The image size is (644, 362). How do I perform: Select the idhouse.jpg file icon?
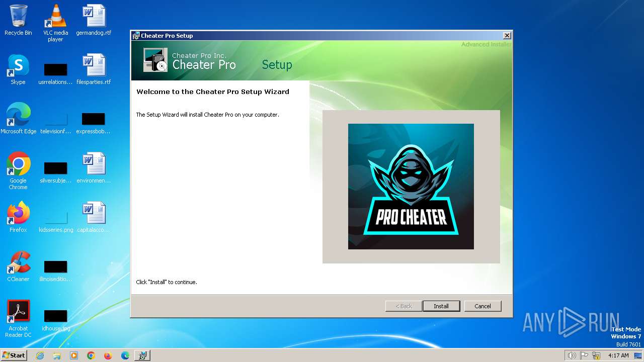pos(55,320)
